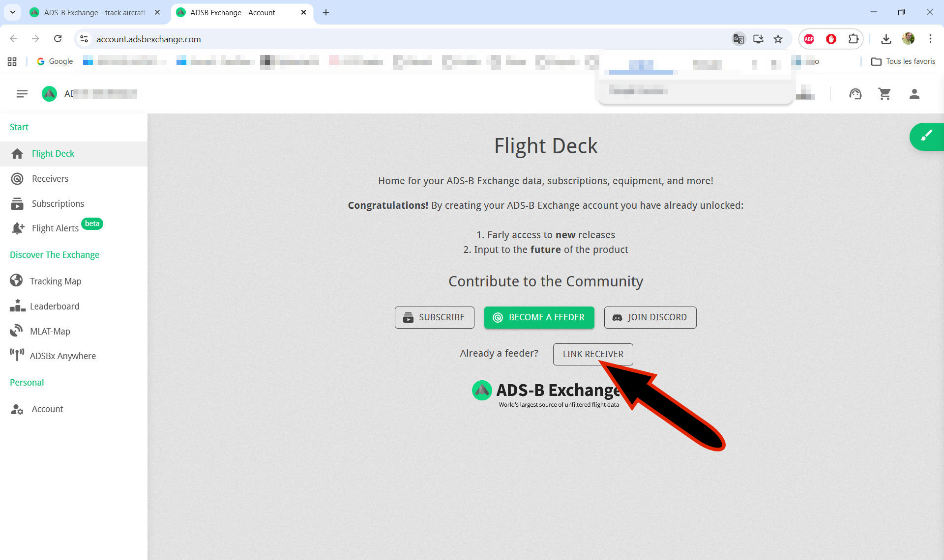
Task: Open the shopping cart
Action: [x=885, y=94]
